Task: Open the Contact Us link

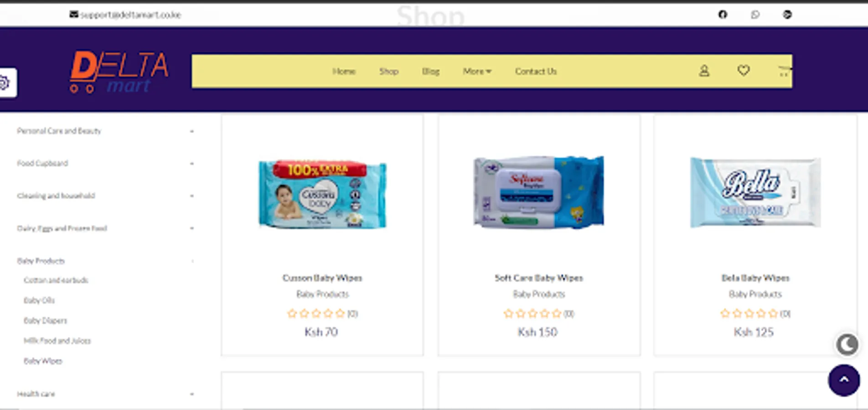Action: [x=536, y=71]
